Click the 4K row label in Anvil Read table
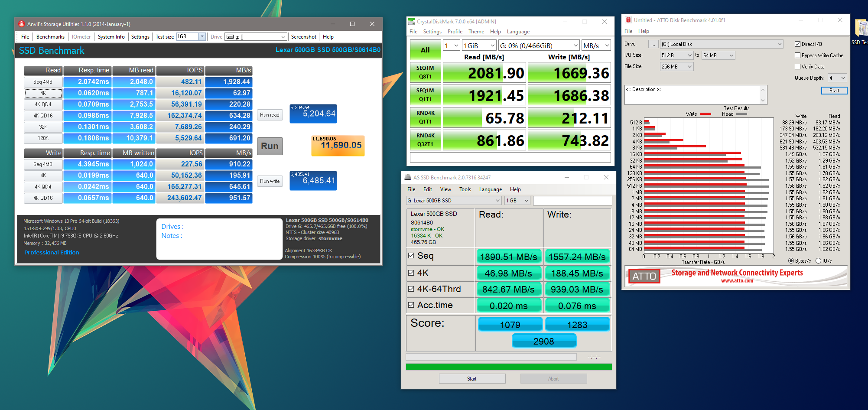868x410 pixels. click(43, 93)
